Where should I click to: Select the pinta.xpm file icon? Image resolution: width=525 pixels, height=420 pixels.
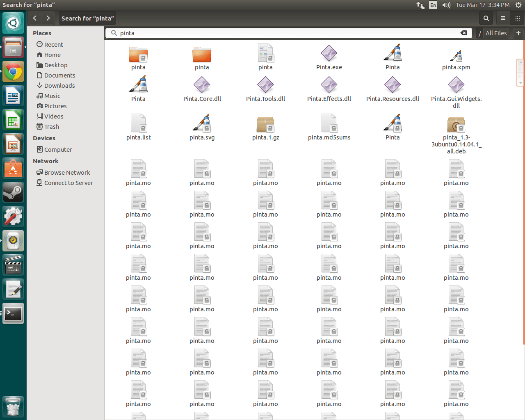456,55
